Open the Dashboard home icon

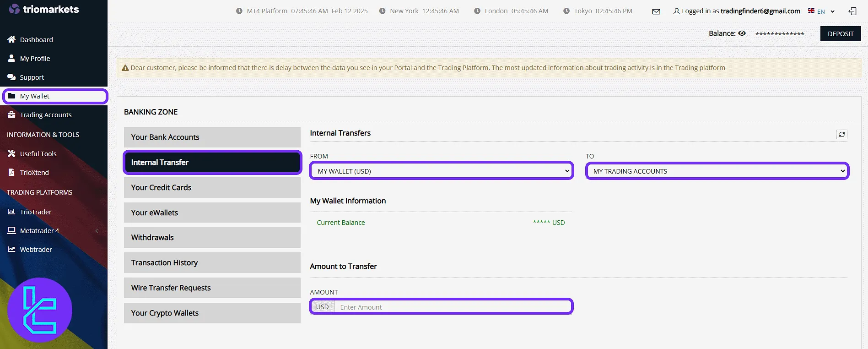click(11, 39)
